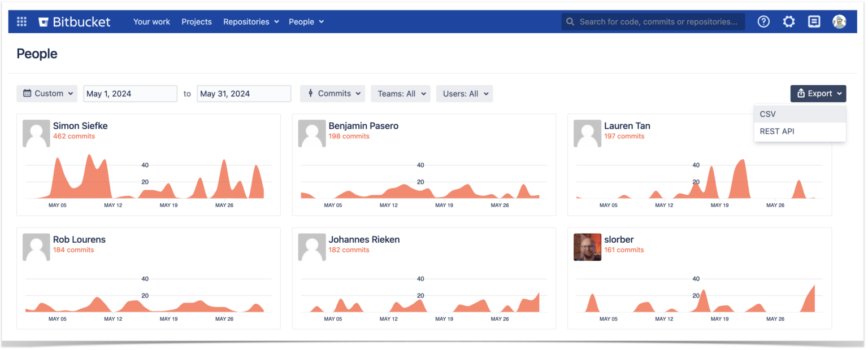
Task: Click the Export button
Action: [818, 93]
